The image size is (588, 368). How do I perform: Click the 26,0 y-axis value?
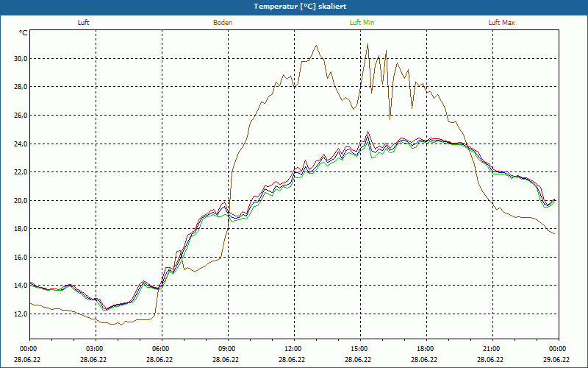tap(21, 116)
